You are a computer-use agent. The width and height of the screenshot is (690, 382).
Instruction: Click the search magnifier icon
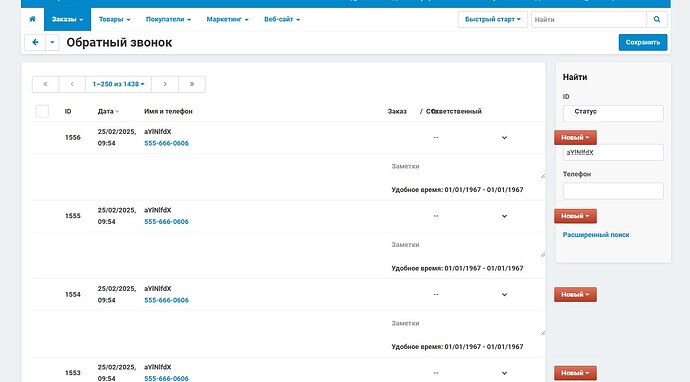657,19
